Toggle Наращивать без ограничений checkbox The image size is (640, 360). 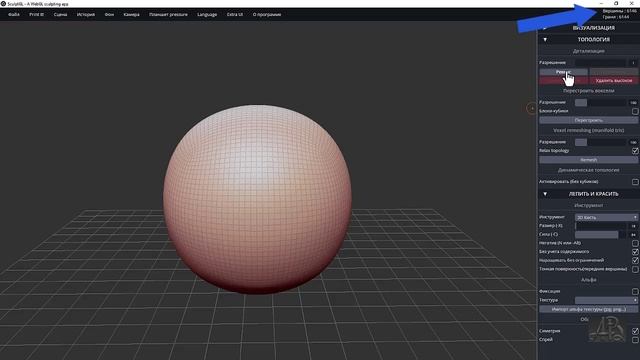[x=635, y=260]
